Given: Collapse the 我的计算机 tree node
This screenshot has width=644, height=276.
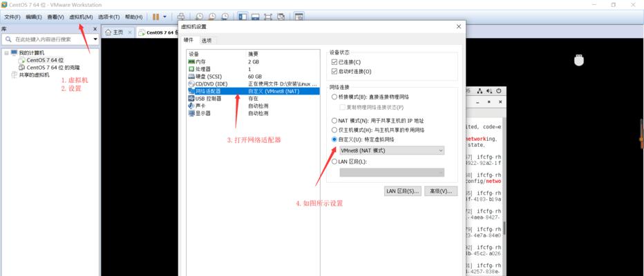Looking at the screenshot, I should click(6, 53).
